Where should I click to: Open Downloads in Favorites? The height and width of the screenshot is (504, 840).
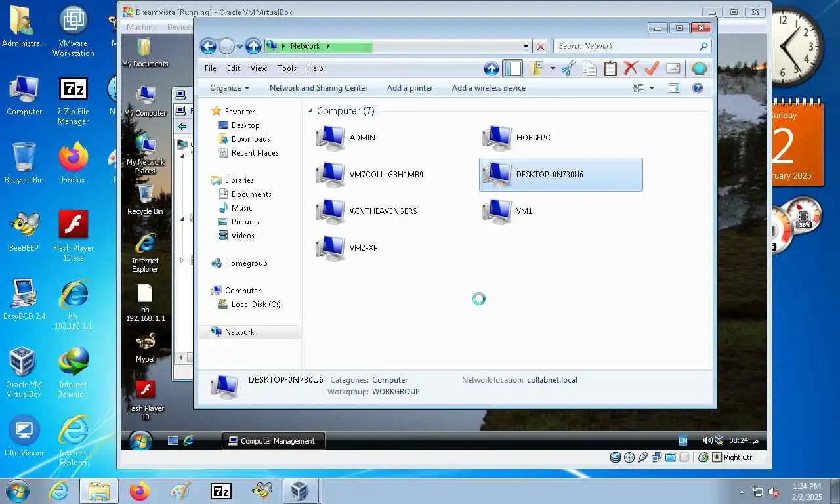251,139
